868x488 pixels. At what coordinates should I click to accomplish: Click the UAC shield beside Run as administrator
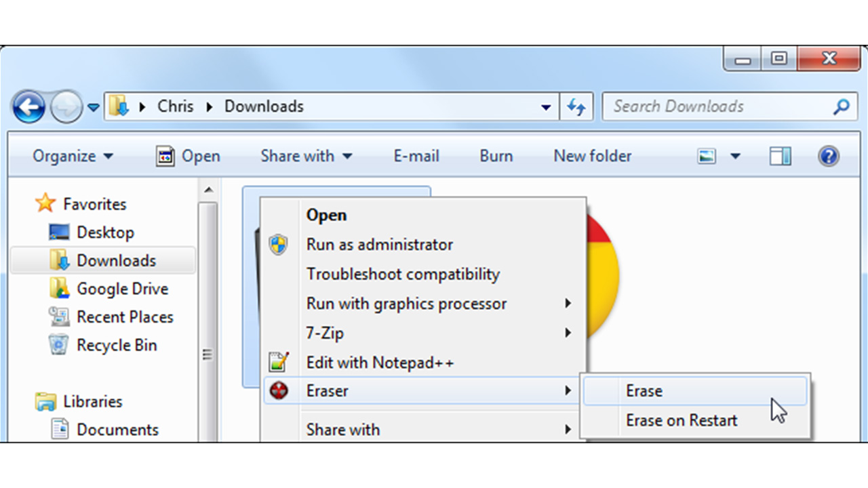[x=279, y=245]
